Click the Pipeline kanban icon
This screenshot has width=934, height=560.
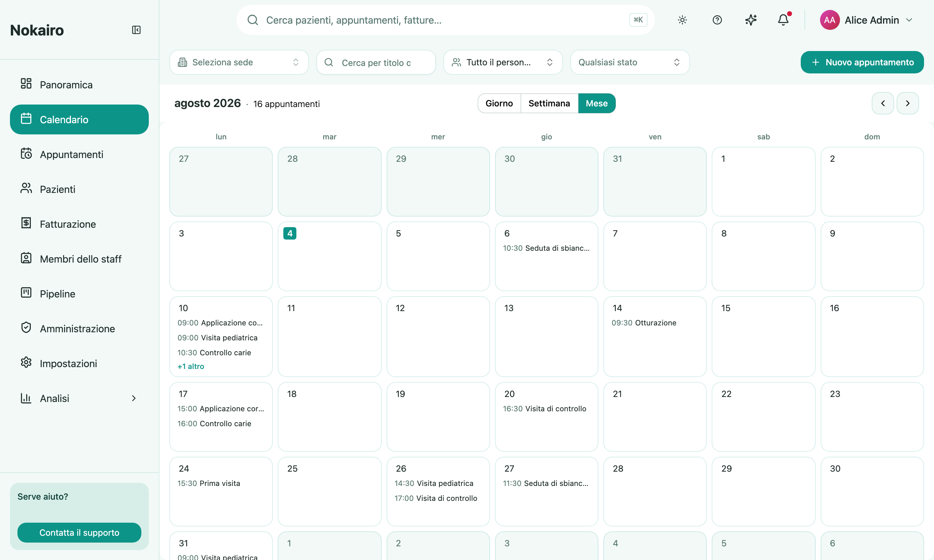26,293
